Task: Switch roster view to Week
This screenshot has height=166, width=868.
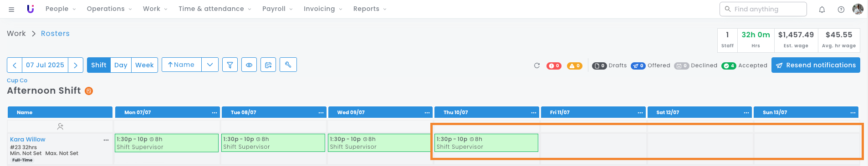Action: pos(144,65)
